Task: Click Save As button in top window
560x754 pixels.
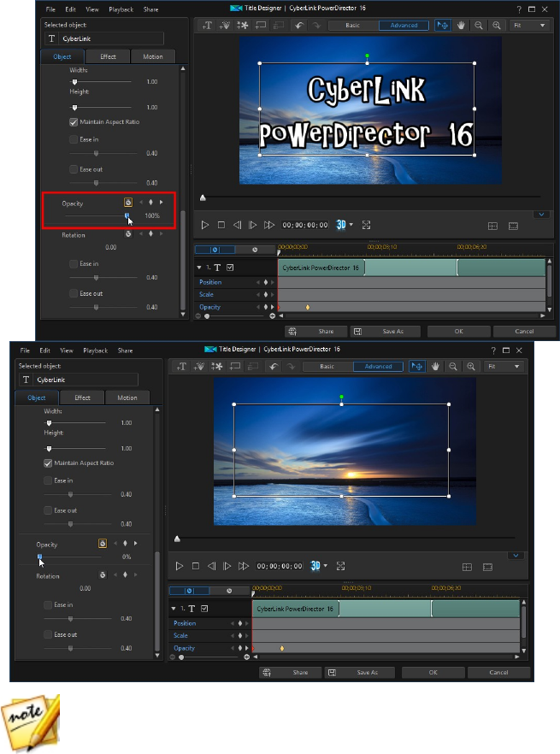Action: (x=386, y=332)
